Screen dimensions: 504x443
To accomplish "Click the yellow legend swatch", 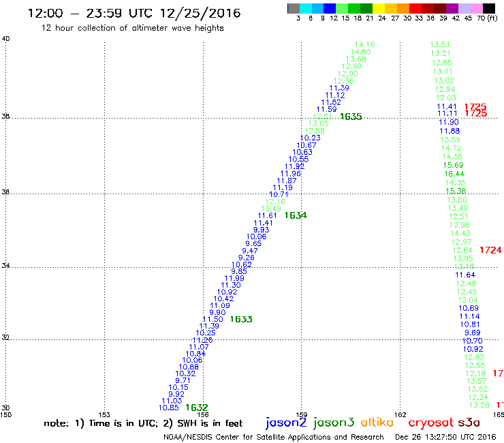I will tap(379, 8).
